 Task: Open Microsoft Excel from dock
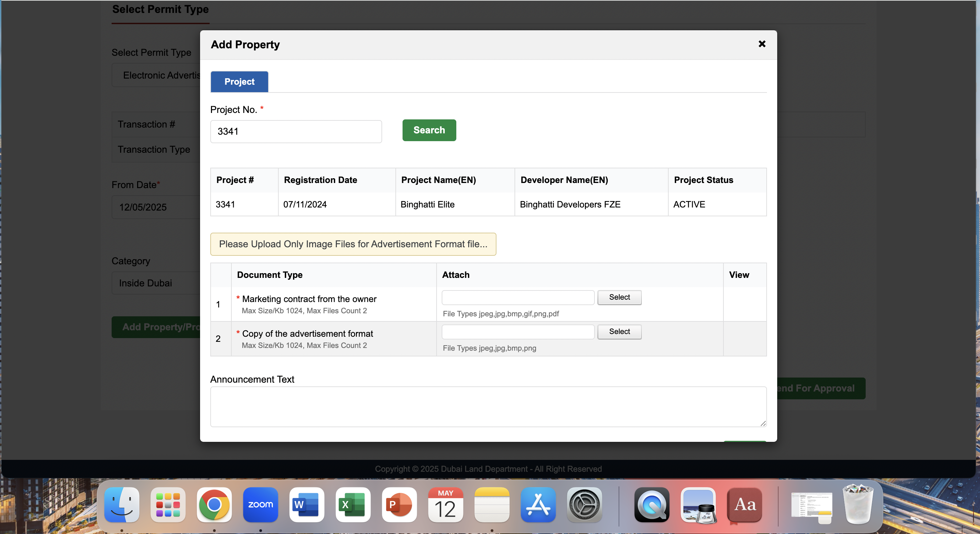click(353, 505)
